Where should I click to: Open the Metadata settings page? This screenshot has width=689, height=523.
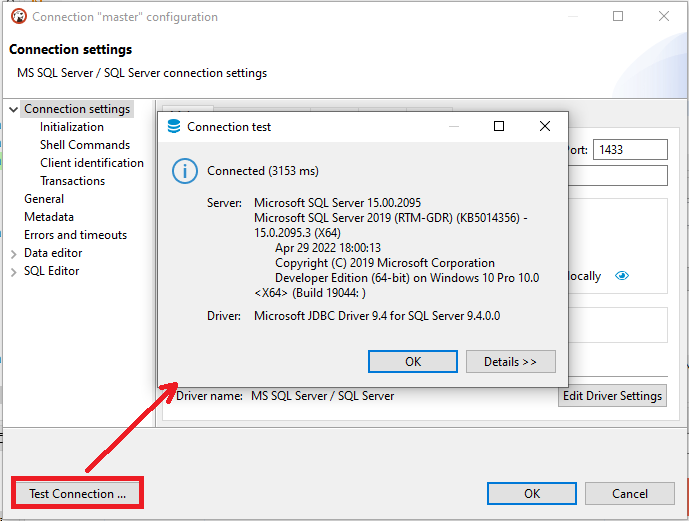pyautogui.click(x=49, y=217)
